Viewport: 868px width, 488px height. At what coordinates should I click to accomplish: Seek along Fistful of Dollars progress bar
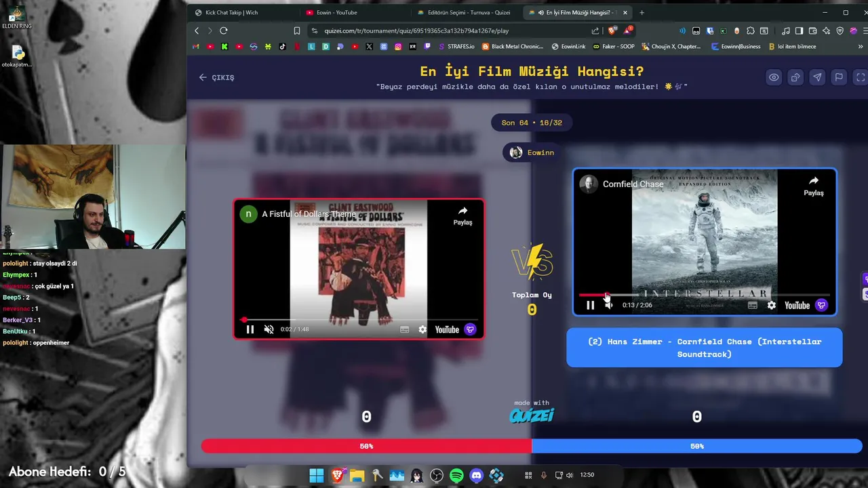pos(359,319)
